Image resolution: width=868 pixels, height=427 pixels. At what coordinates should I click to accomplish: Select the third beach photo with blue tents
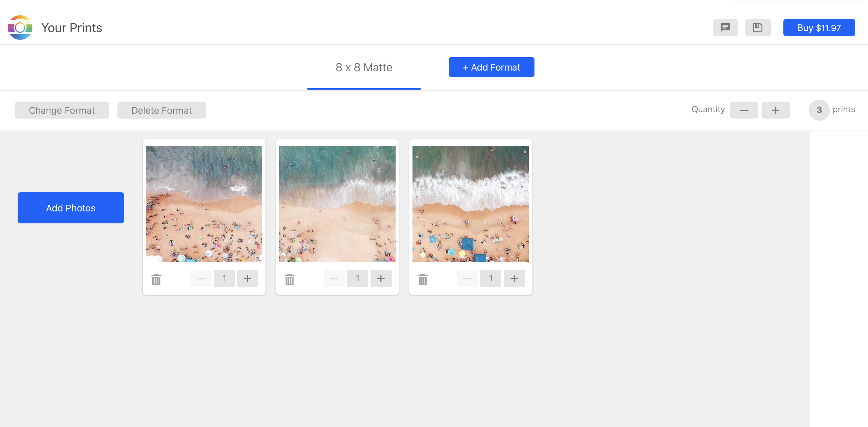471,204
